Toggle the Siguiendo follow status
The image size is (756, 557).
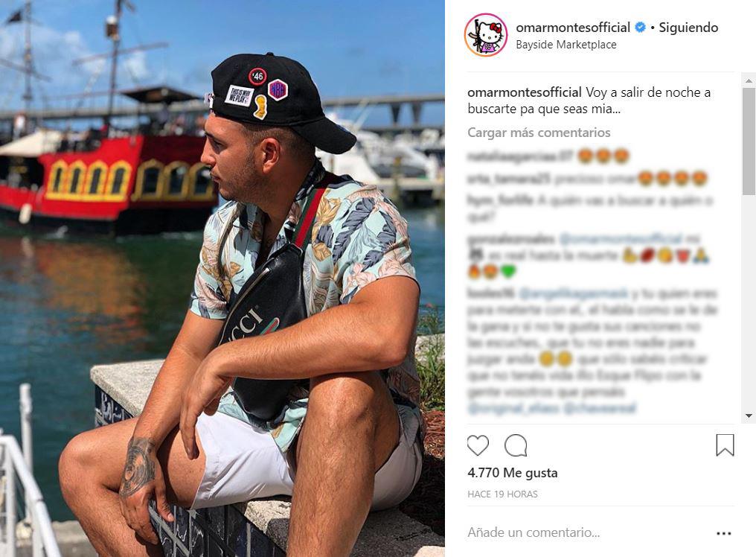(x=688, y=28)
